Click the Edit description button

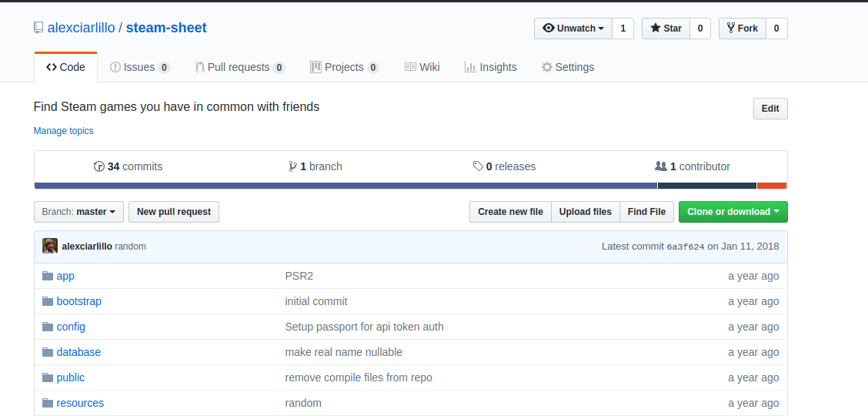tap(770, 109)
